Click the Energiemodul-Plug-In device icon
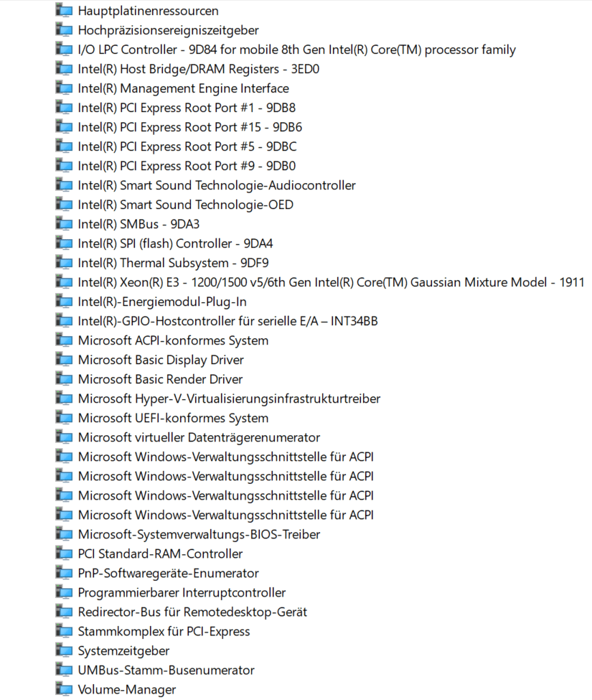This screenshot has width=592, height=700. 64,302
